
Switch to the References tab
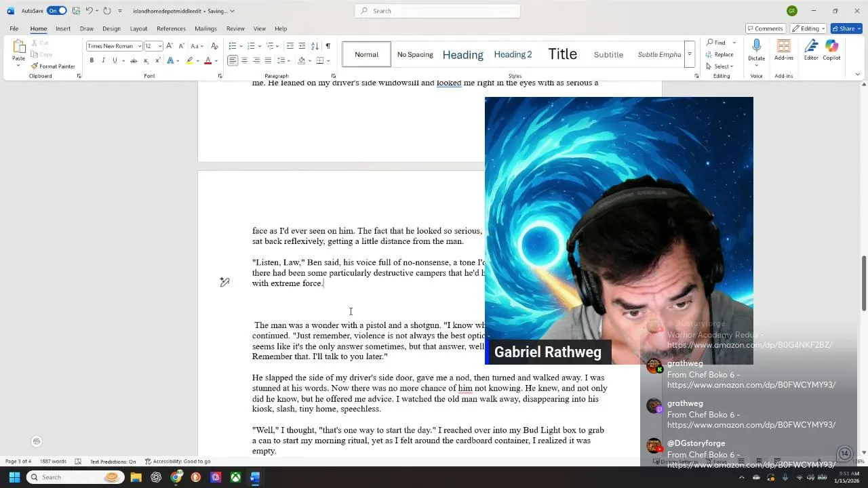point(171,28)
